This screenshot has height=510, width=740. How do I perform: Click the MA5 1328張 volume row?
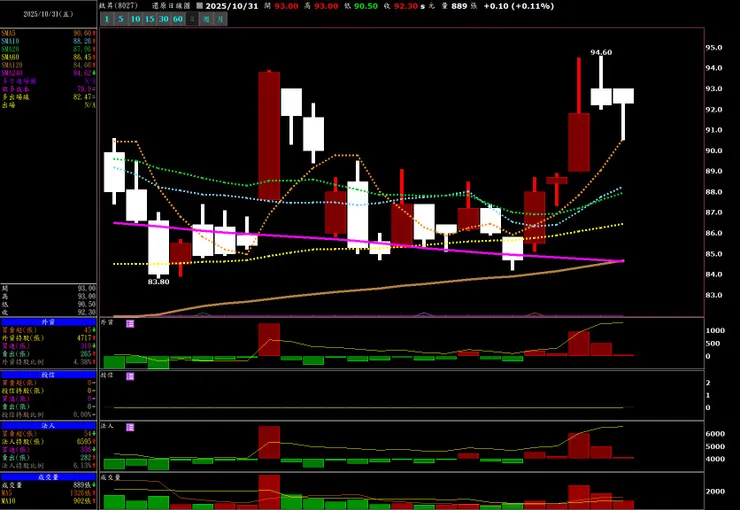click(49, 493)
